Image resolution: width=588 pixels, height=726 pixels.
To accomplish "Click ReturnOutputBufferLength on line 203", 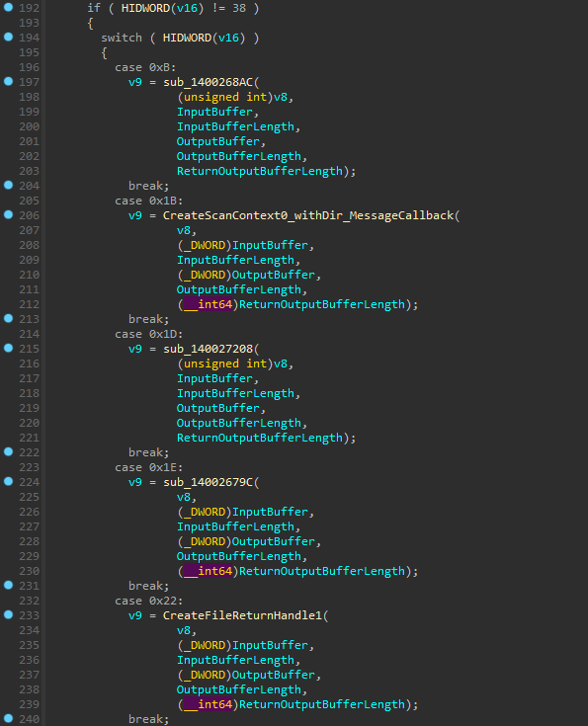I will pyautogui.click(x=260, y=171).
